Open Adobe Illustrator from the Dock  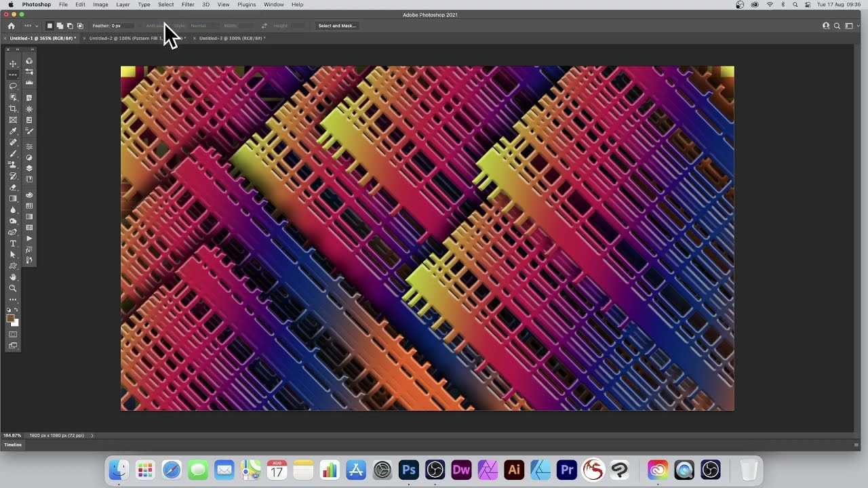pyautogui.click(x=514, y=470)
